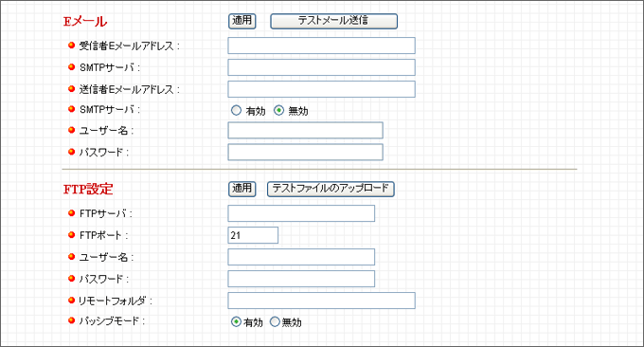Focus the Eメール パスワード input field

point(306,152)
